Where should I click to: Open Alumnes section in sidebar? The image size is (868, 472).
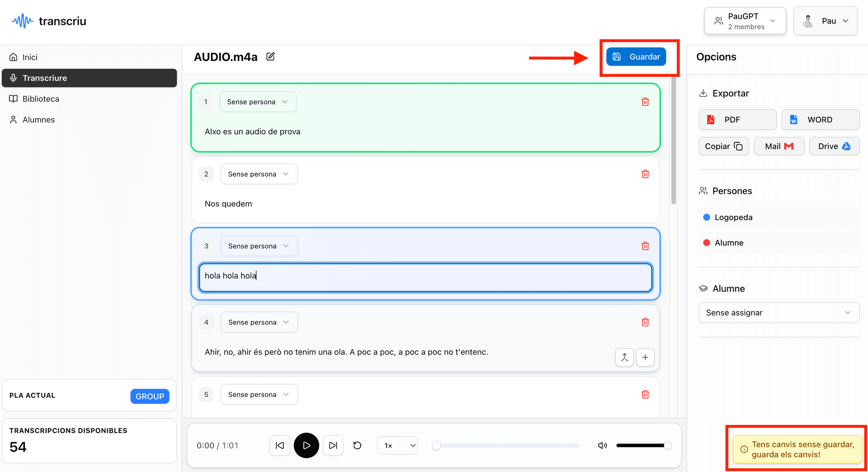[x=38, y=120]
